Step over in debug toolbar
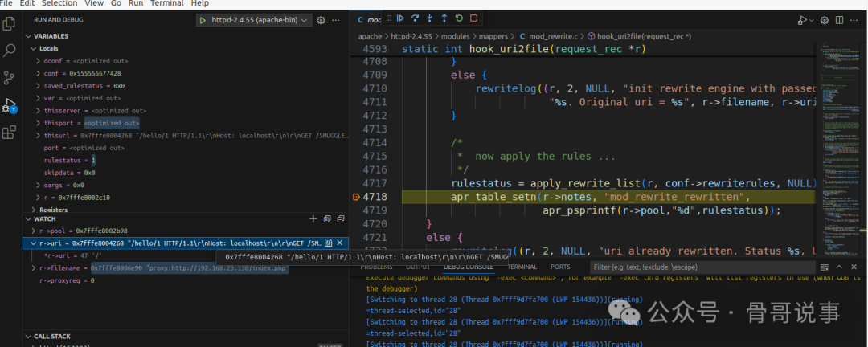This screenshot has height=347, width=868. coord(415,18)
